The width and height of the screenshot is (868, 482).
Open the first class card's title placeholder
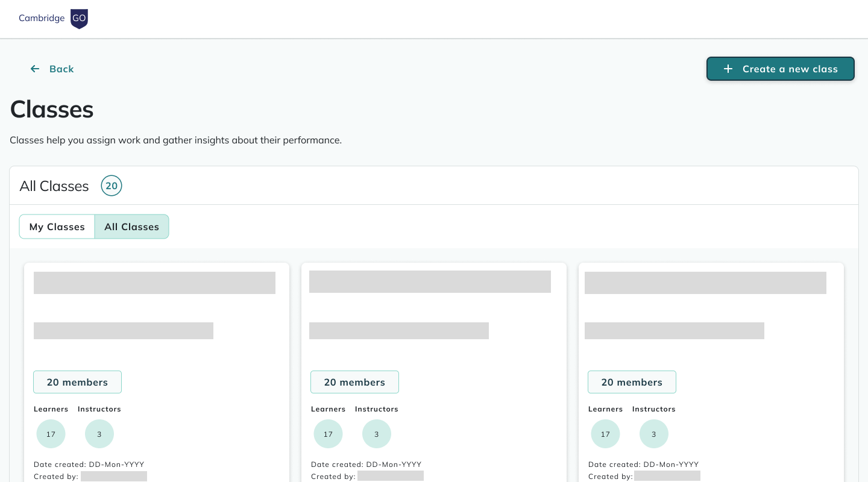154,283
